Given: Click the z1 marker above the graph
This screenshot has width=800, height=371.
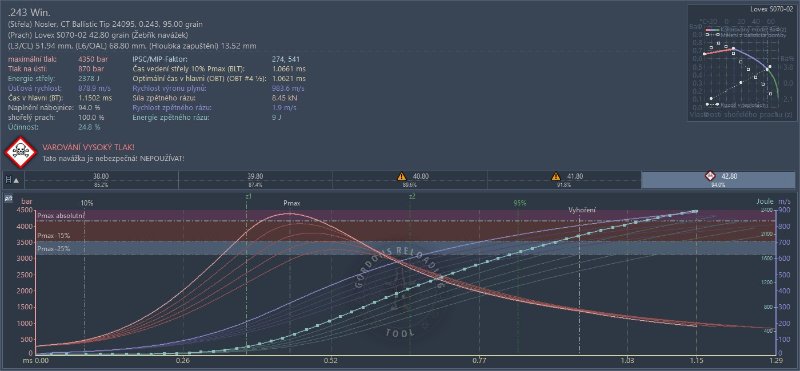Looking at the screenshot, I should [x=248, y=195].
